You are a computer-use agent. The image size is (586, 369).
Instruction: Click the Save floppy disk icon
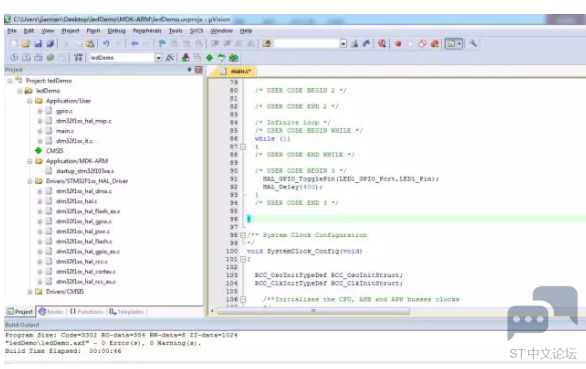[38, 44]
